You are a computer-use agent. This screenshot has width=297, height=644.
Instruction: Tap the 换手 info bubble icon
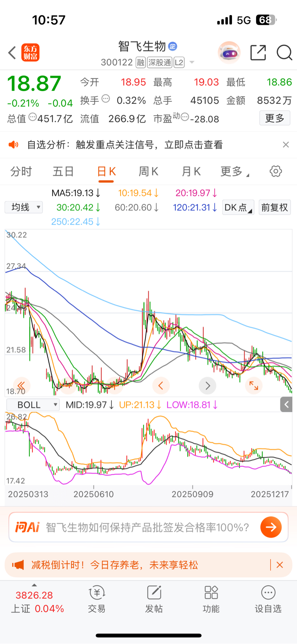pyautogui.click(x=106, y=99)
